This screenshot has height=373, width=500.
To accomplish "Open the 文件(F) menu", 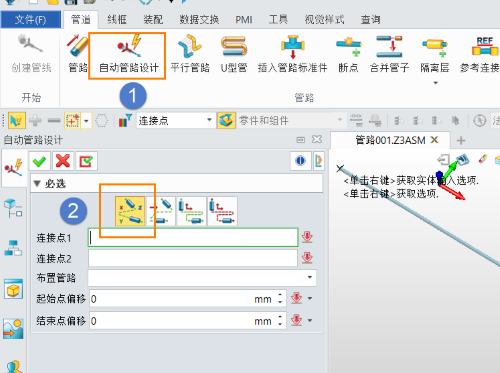I will point(31,20).
